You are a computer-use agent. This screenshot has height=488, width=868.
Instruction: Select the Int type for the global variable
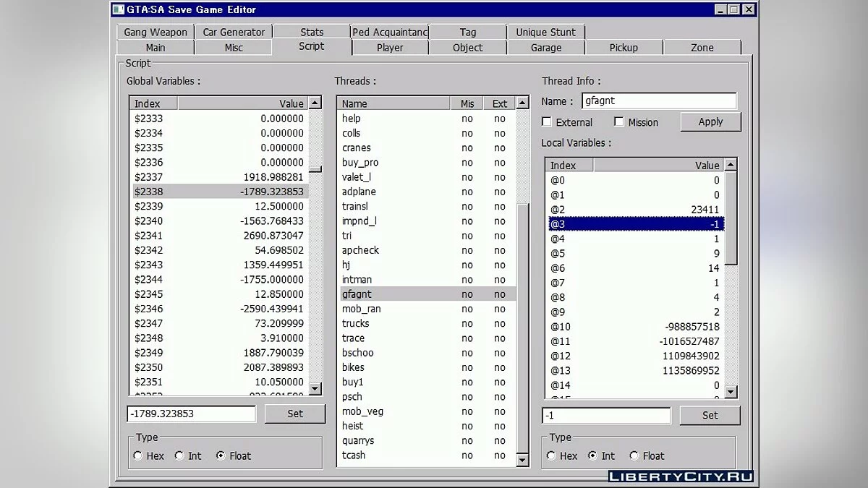click(x=178, y=455)
